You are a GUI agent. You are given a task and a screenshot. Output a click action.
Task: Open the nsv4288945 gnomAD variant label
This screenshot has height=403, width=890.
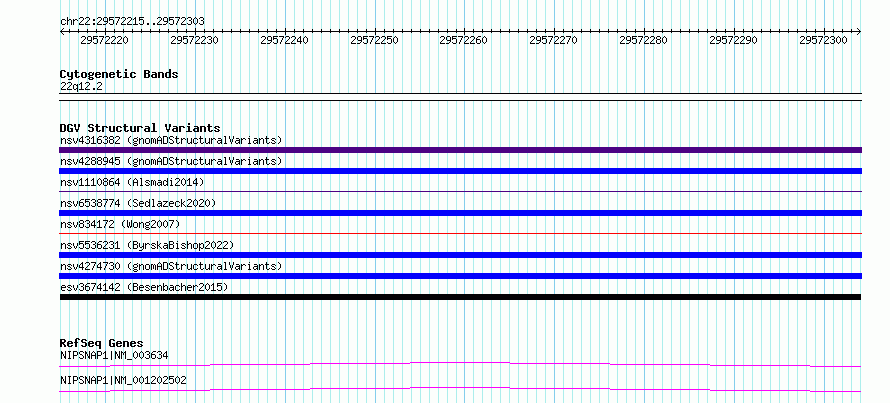pos(171,161)
